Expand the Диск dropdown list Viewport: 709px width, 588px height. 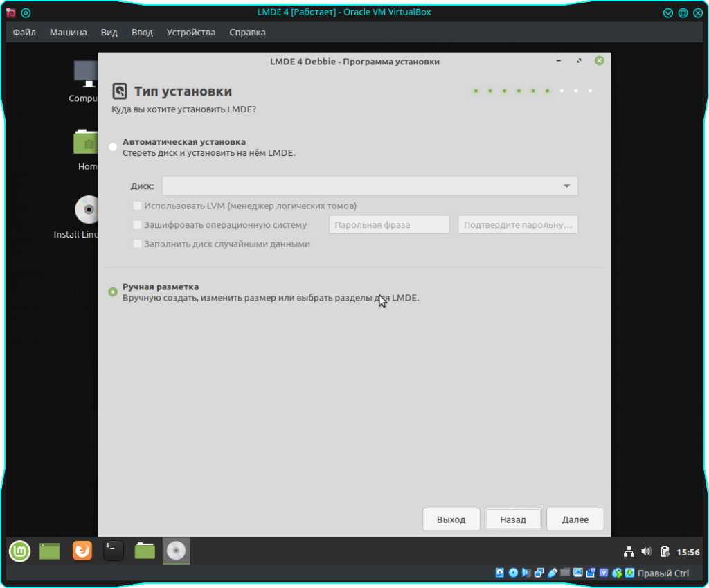[370, 186]
